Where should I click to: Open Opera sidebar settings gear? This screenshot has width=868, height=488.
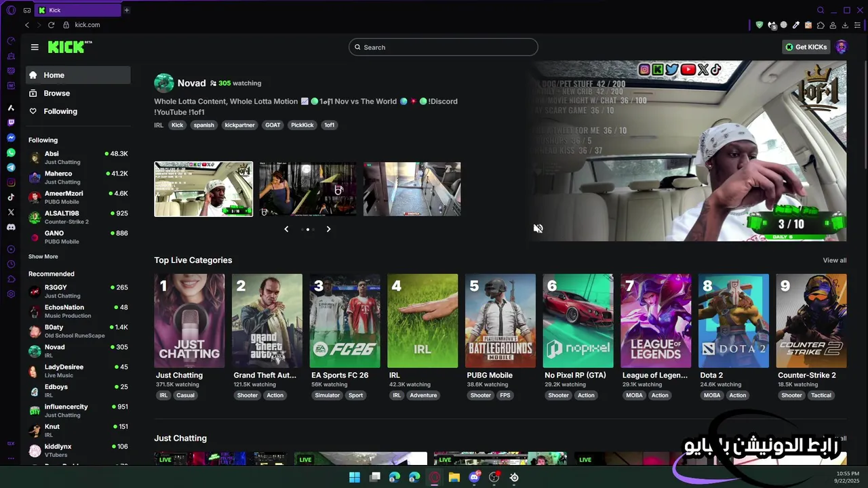click(x=11, y=294)
